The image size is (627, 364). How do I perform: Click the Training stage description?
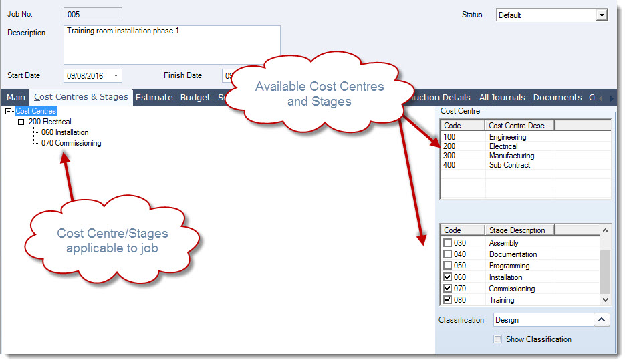(x=502, y=300)
